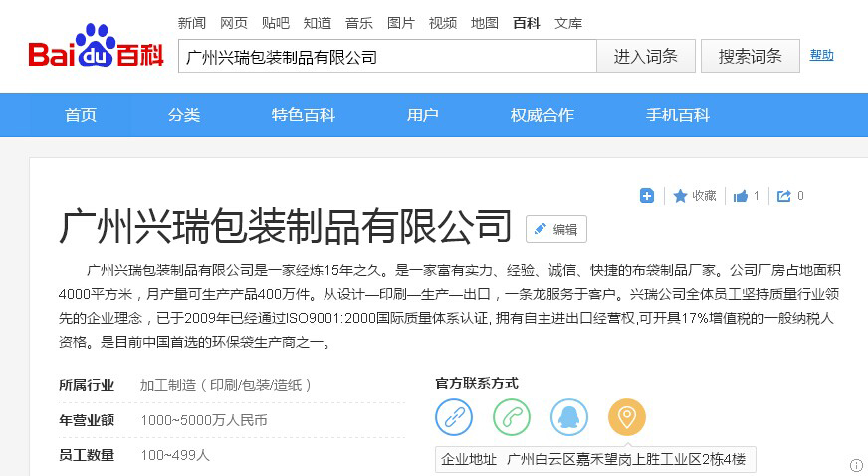Click the Baidu Baike logo
The width and height of the screenshot is (868, 476).
click(97, 47)
